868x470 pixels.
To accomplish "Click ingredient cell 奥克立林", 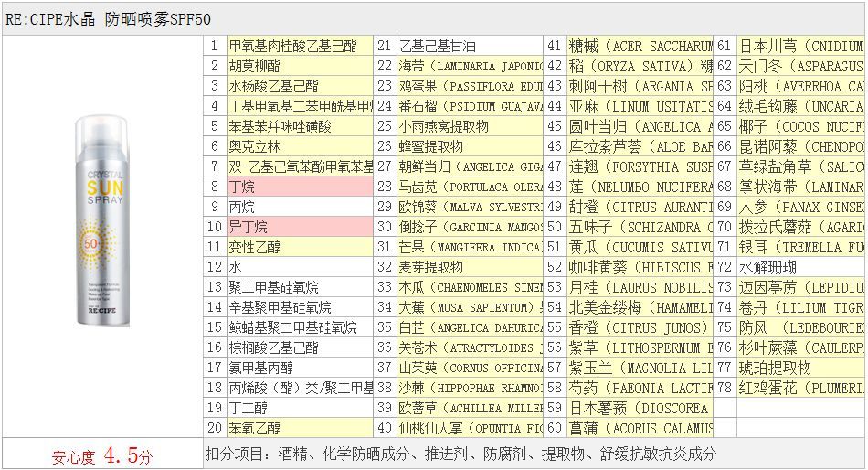I will (300, 146).
